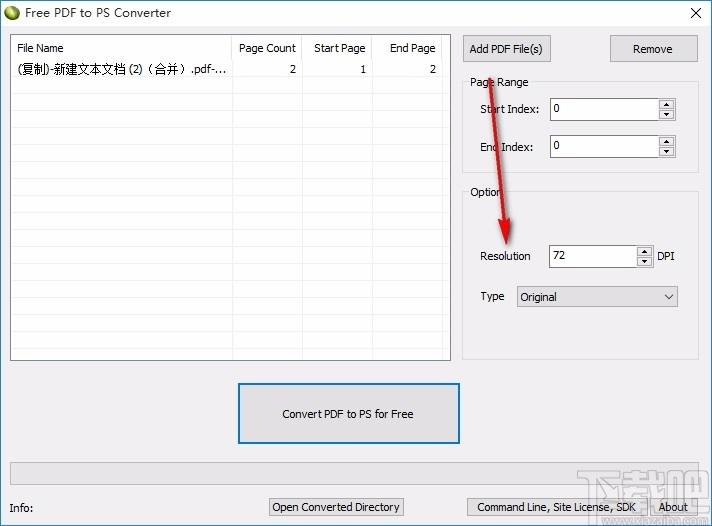This screenshot has width=712, height=526.
Task: Increase the End Index with up arrow
Action: (x=666, y=142)
